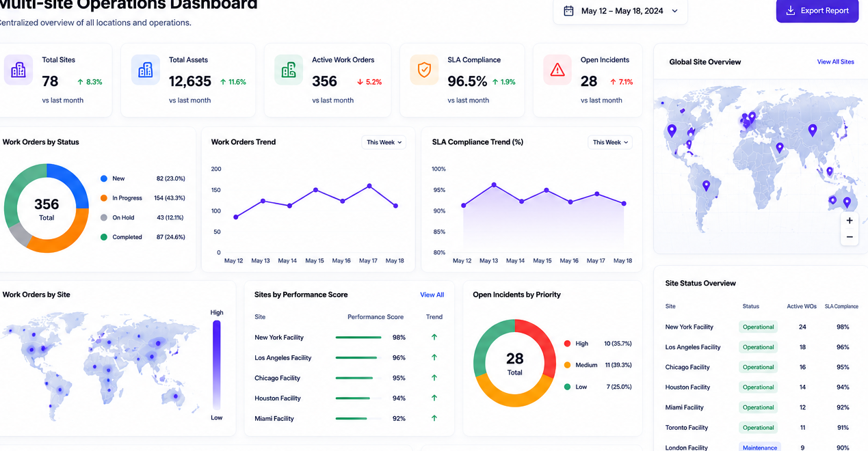
Task: Click the Southeast Asia map pin
Action: coord(830,172)
